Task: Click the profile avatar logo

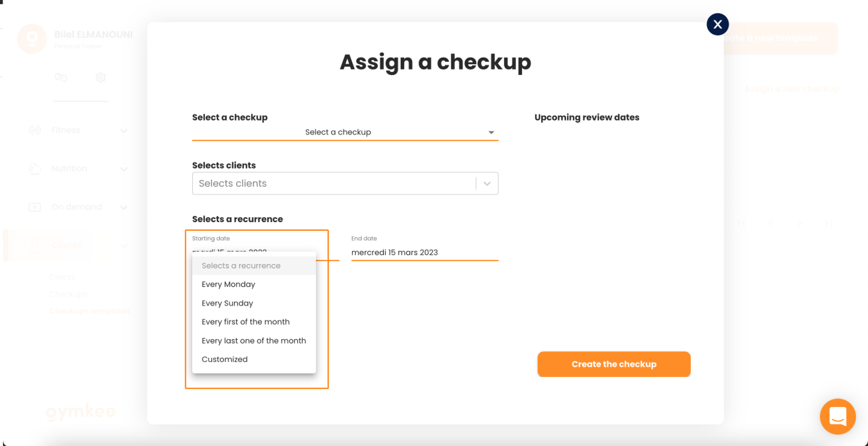Action: pyautogui.click(x=32, y=39)
